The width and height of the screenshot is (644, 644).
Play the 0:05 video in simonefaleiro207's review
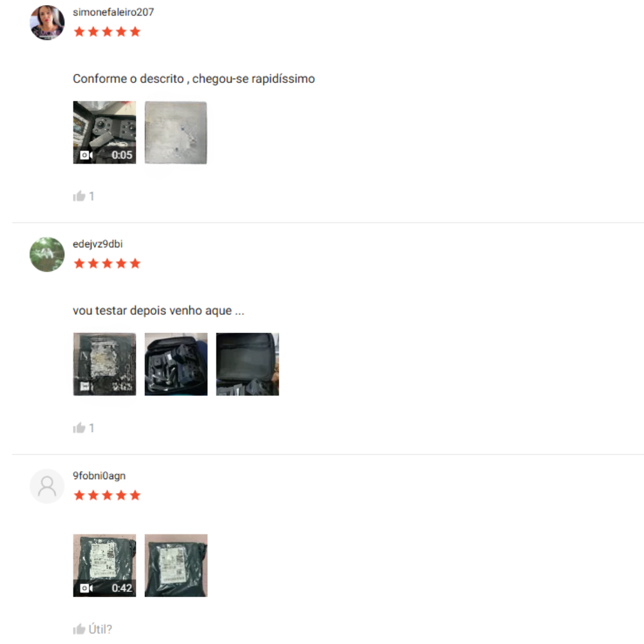click(104, 132)
